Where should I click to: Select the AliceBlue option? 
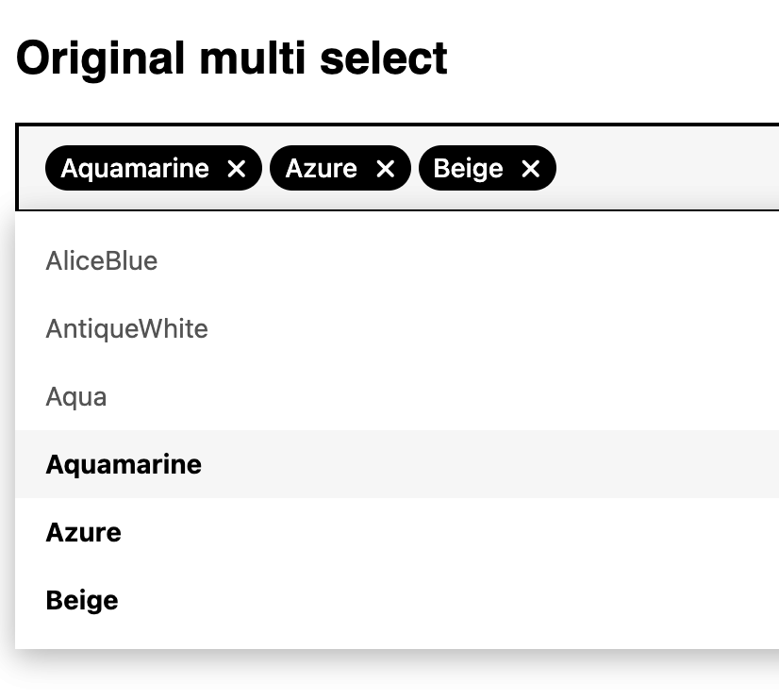click(x=102, y=260)
